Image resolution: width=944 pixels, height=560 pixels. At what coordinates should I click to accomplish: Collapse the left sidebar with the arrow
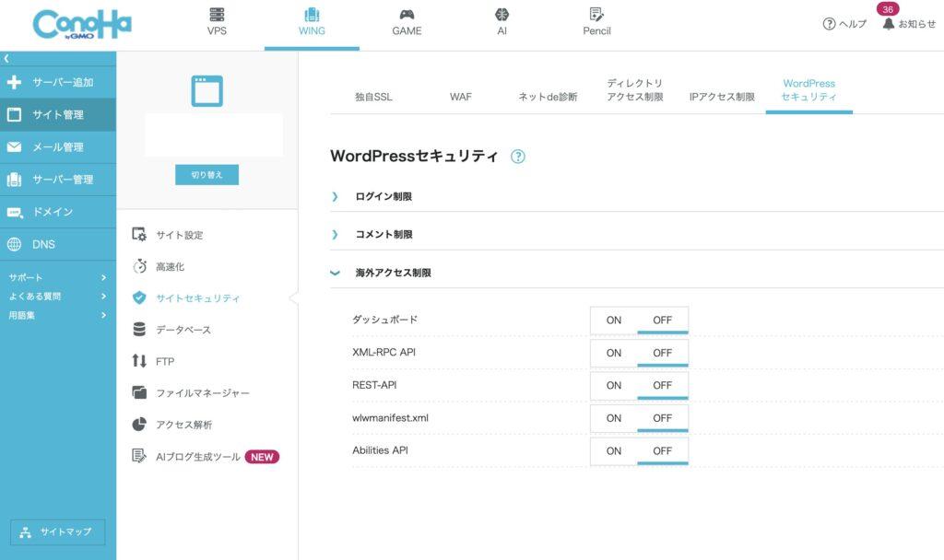click(6, 58)
